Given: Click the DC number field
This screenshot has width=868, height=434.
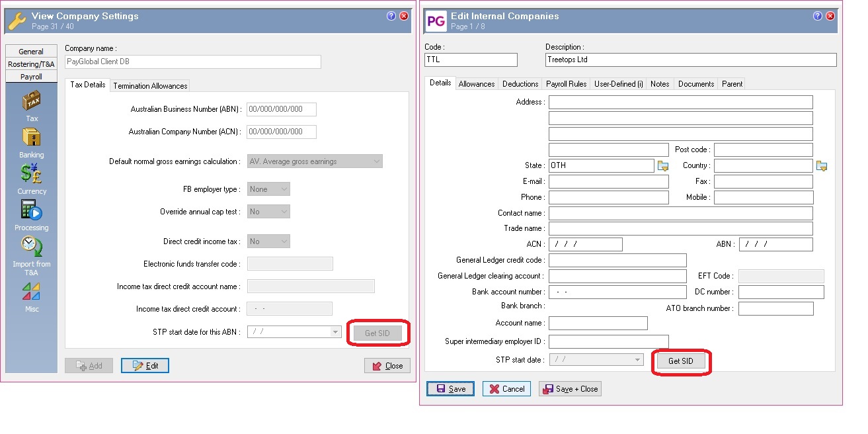Looking at the screenshot, I should tap(781, 292).
